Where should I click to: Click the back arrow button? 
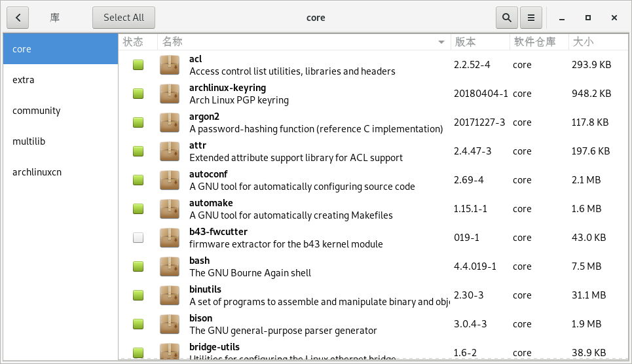(x=18, y=18)
